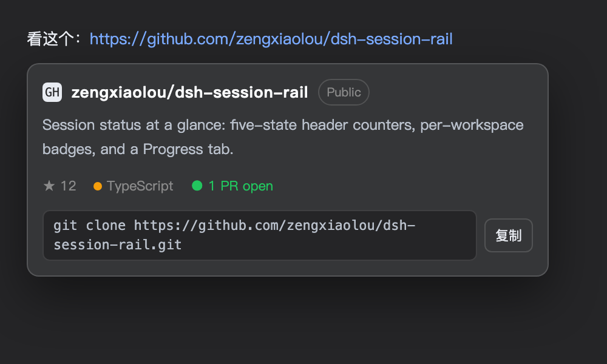Image resolution: width=607 pixels, height=364 pixels.
Task: Click the star icon beside 12
Action: (x=49, y=186)
